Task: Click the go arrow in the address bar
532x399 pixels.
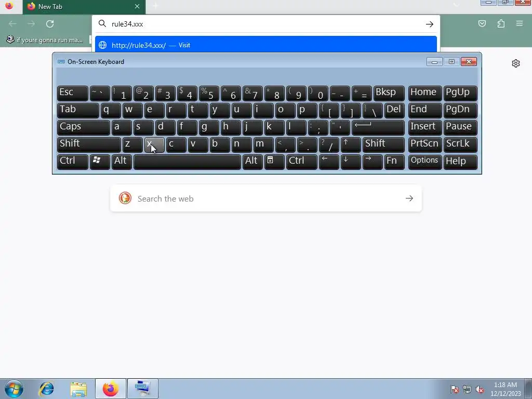Action: [x=430, y=24]
